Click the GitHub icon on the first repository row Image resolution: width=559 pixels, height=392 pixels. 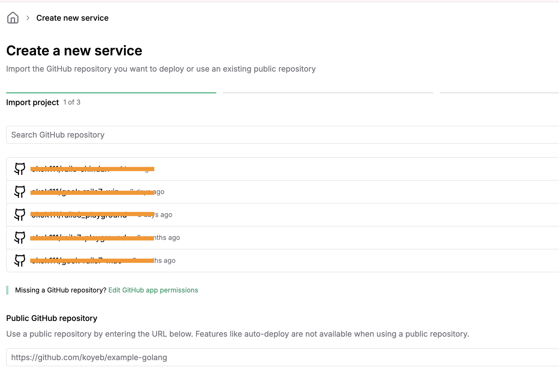point(20,169)
